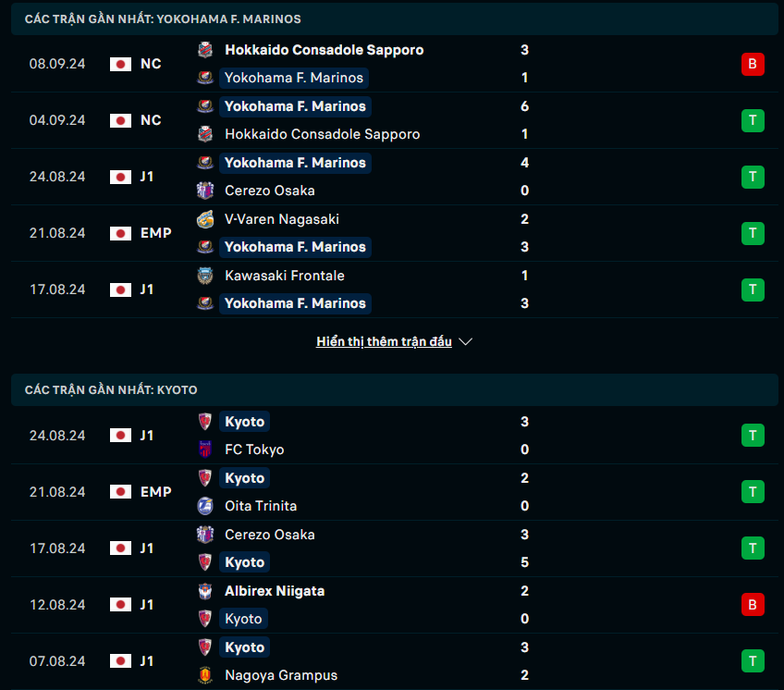Click Yokohama F. Marinos crest in 21.08.24 match
The image size is (784, 690).
[205, 247]
